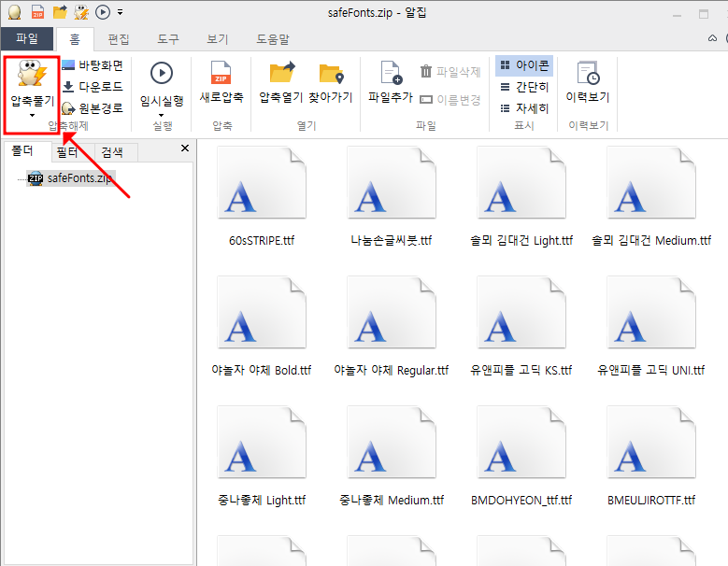Select 좋나좋체 Light.ttf file

click(x=262, y=457)
